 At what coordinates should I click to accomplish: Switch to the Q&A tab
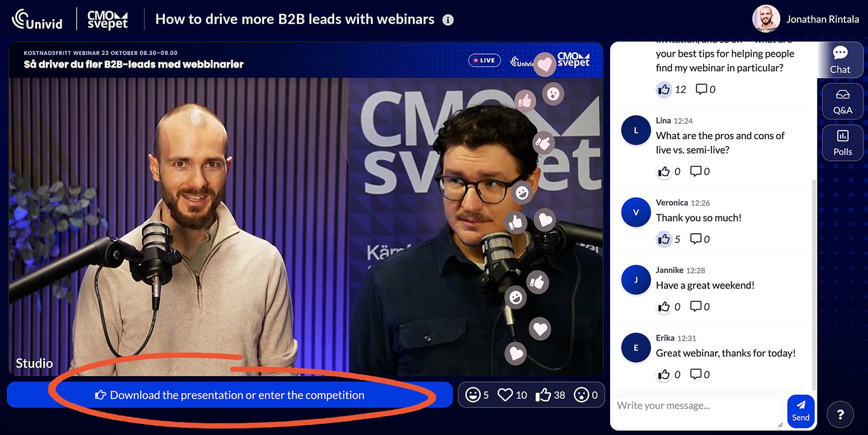point(842,102)
